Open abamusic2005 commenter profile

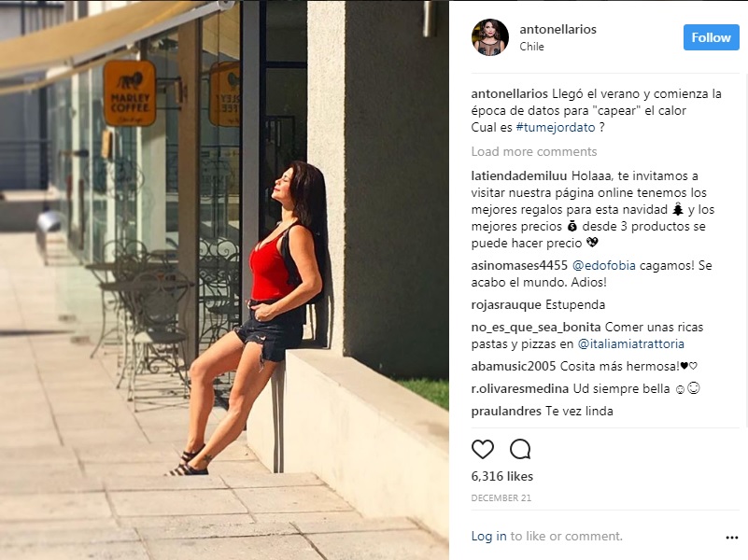514,366
